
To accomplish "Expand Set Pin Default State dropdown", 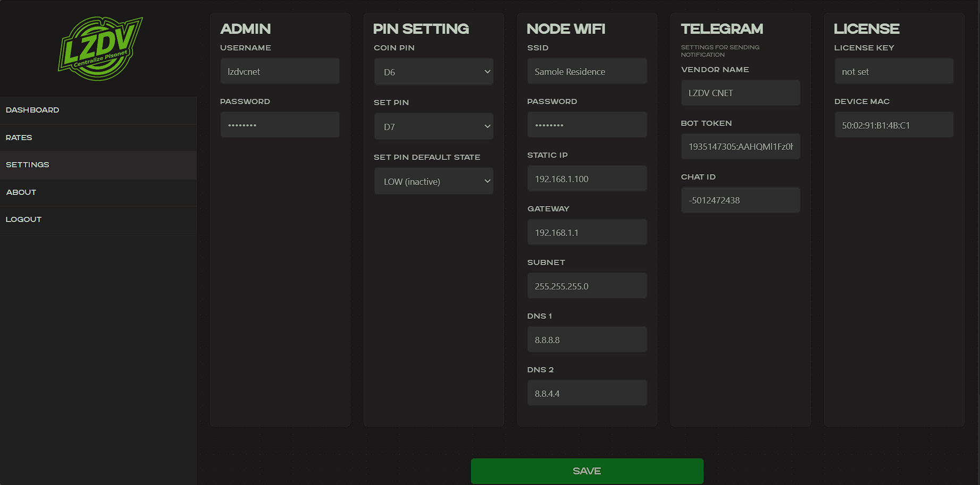I will 433,181.
